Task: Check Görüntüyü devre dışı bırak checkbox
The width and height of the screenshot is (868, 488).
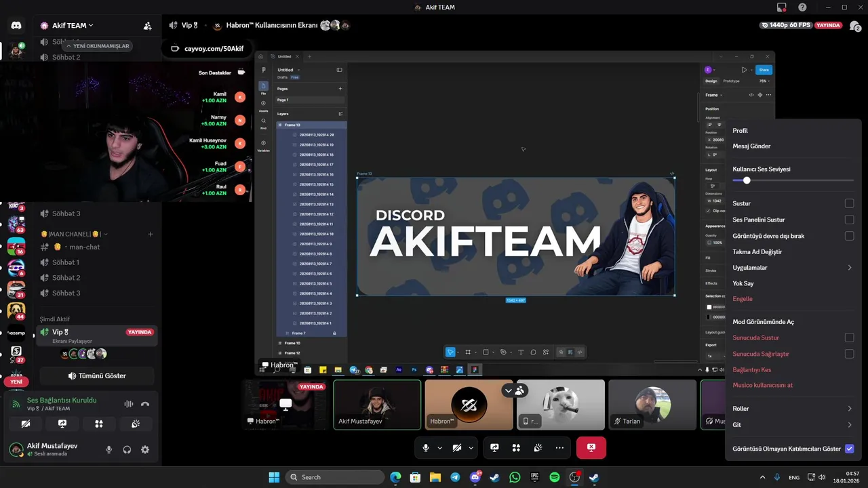Action: (849, 236)
